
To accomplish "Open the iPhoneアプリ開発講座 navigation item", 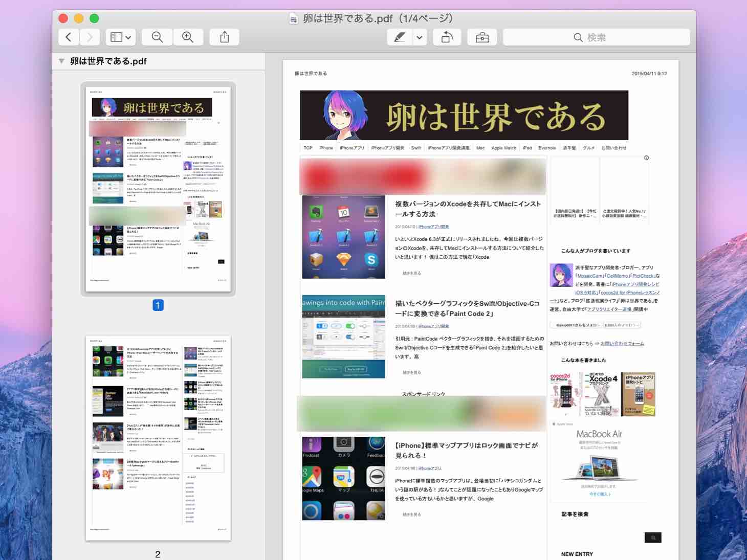I will point(448,148).
